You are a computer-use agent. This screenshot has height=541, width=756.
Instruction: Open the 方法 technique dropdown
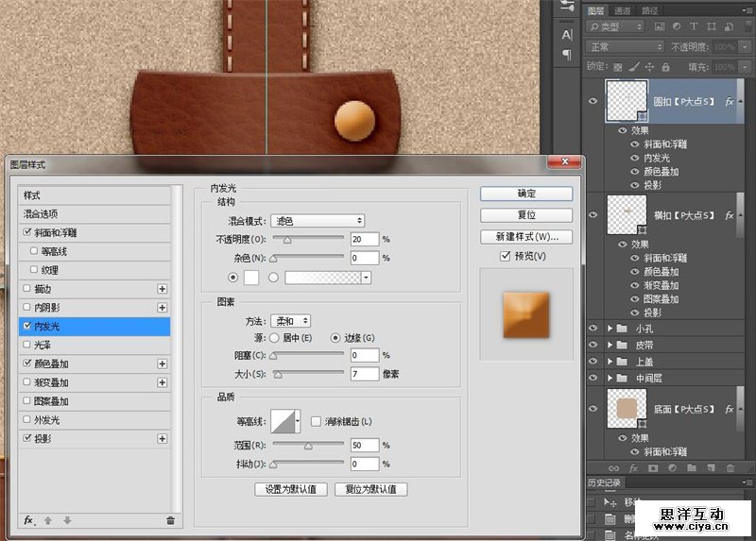coord(291,322)
